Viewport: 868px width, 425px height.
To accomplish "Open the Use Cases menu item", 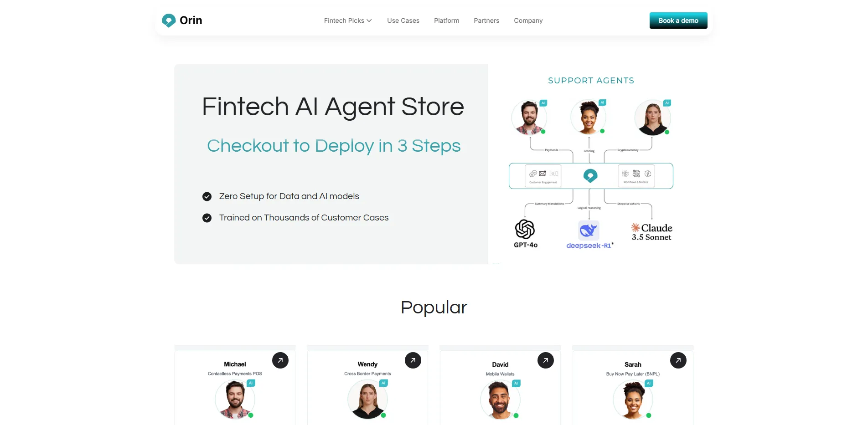I will 403,20.
